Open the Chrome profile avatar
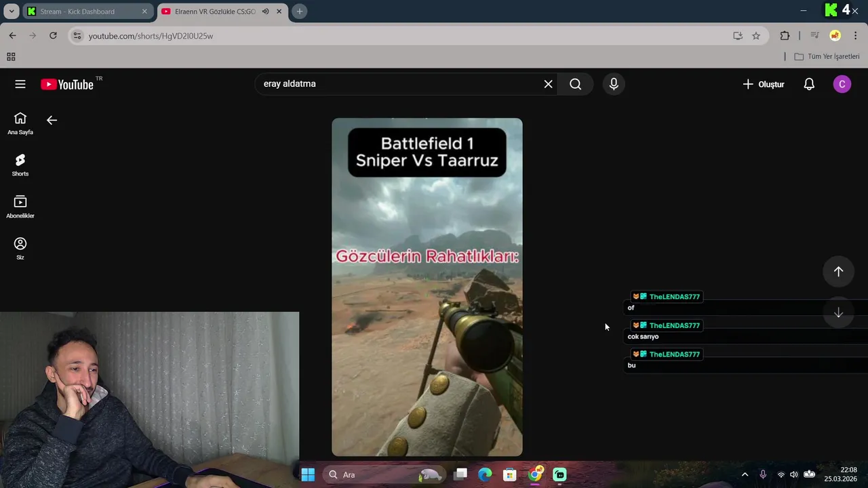Screen dimensions: 868x488 (835, 36)
